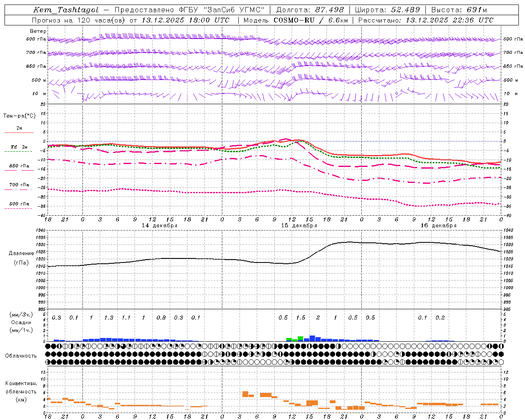Screen dimensions: 525x420
Task: Click the Конвективн. label of convective cloud panel
Action: pyautogui.click(x=21, y=383)
